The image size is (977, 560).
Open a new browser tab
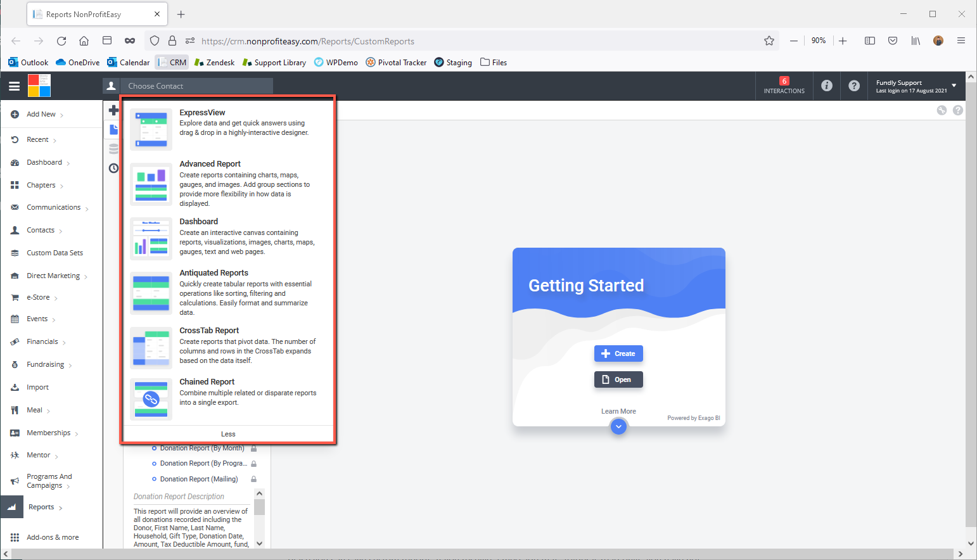click(181, 14)
